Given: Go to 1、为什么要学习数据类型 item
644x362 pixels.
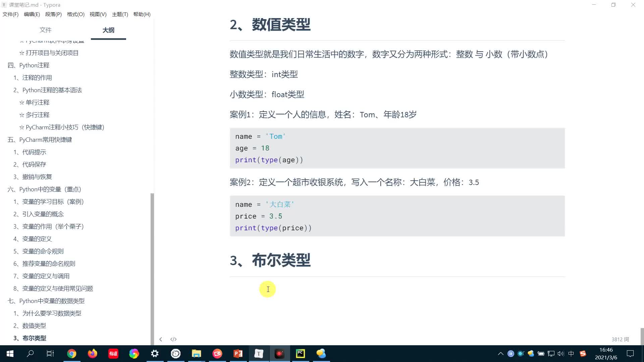Looking at the screenshot, I should tap(47, 313).
